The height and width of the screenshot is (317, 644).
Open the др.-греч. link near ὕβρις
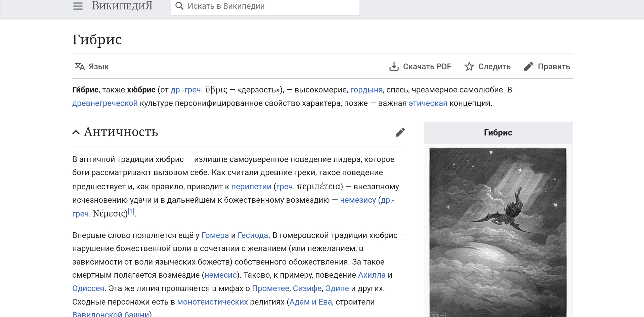[x=186, y=90]
